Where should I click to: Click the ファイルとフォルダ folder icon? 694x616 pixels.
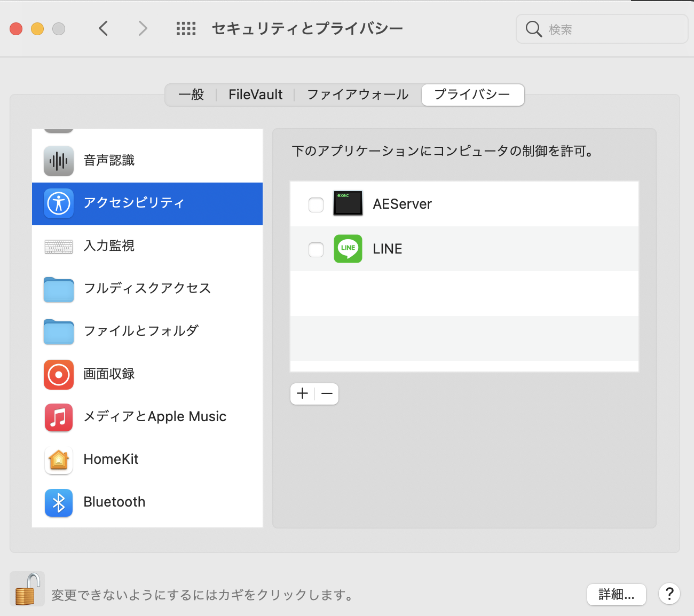coord(59,332)
